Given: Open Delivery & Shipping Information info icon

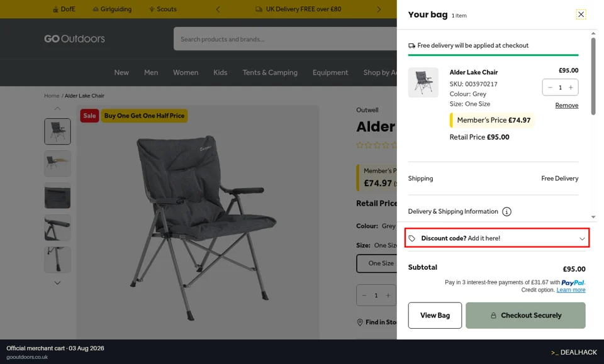Looking at the screenshot, I should 506,212.
